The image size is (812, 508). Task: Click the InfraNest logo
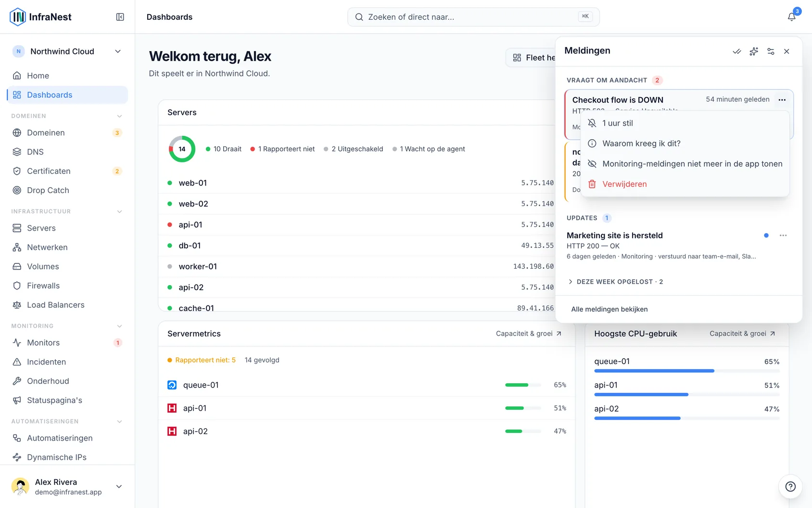[x=40, y=17]
